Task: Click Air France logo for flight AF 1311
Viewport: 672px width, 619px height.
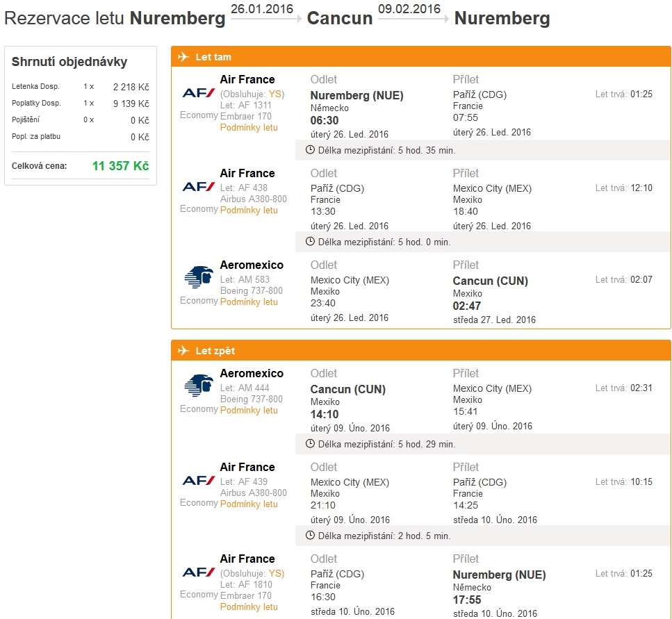Action: point(199,92)
